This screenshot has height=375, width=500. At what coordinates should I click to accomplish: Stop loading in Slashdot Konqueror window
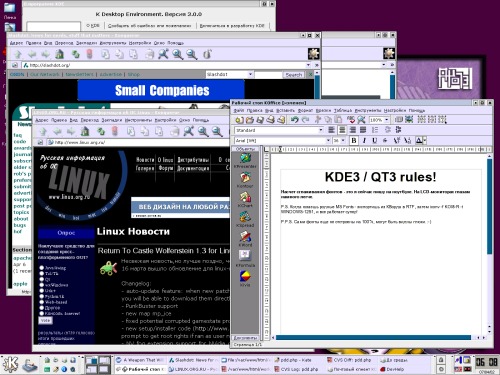[89, 54]
